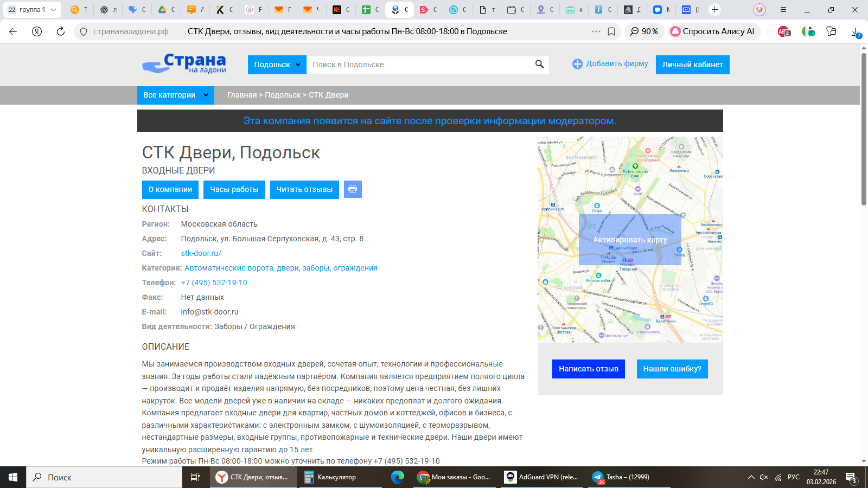Open the Telegram Tasha chat taskbar item
Image resolution: width=868 pixels, height=488 pixels.
(x=629, y=477)
